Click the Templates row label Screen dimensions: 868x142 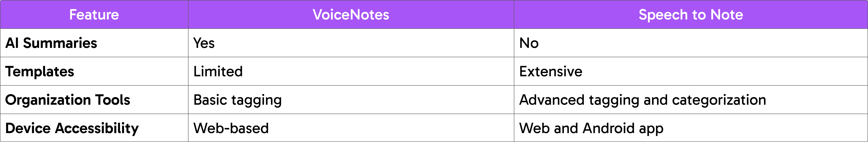pos(40,72)
